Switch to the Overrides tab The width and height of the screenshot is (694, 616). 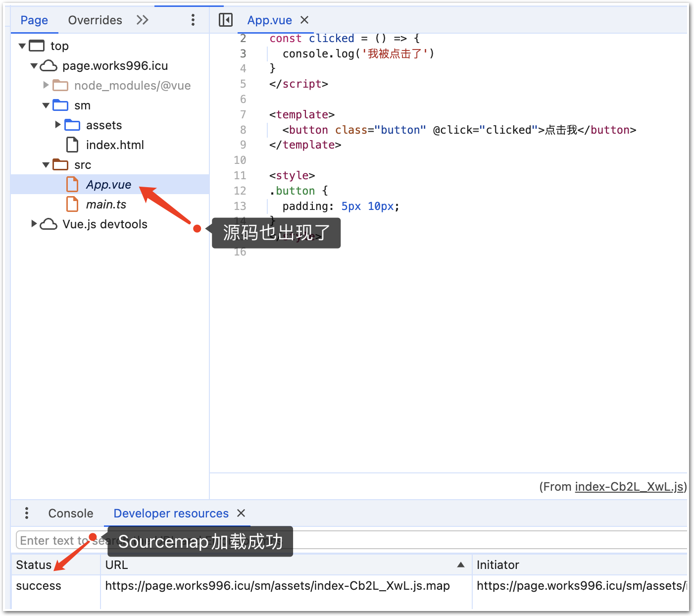tap(95, 20)
